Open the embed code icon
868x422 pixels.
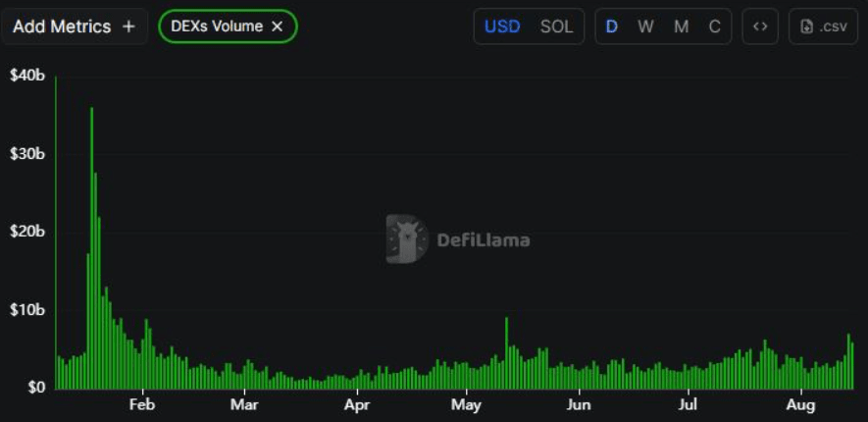[x=760, y=26]
